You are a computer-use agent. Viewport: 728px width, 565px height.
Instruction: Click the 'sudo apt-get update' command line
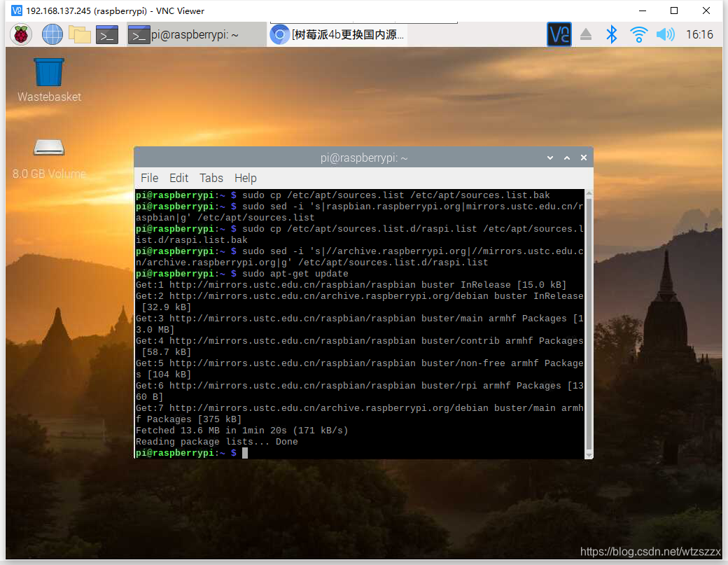242,274
